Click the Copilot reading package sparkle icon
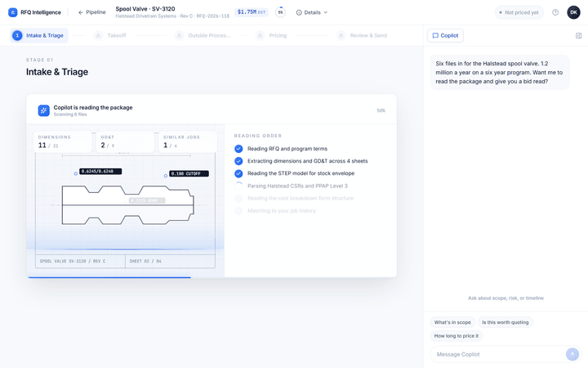 point(44,110)
